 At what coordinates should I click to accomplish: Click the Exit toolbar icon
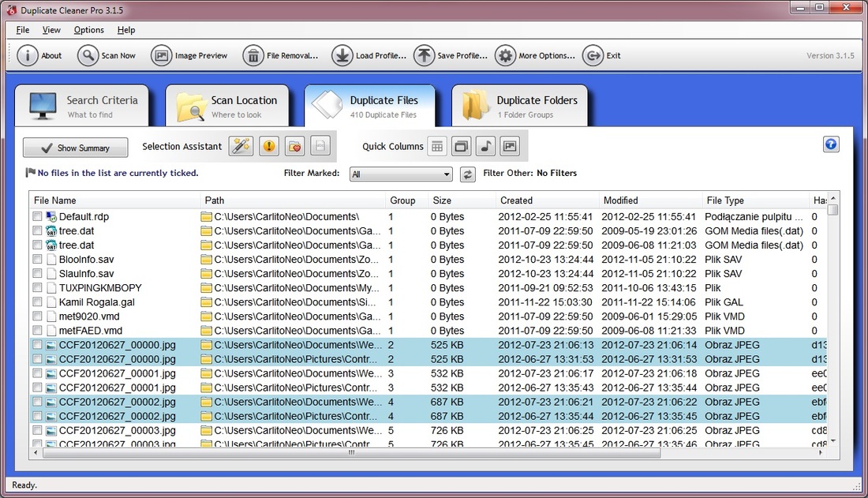pyautogui.click(x=593, y=55)
